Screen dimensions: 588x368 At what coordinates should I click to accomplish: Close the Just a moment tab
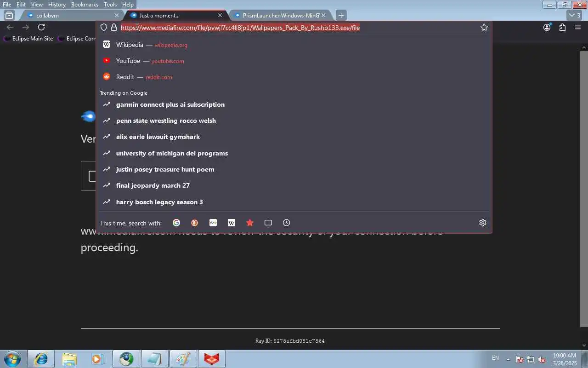point(220,15)
